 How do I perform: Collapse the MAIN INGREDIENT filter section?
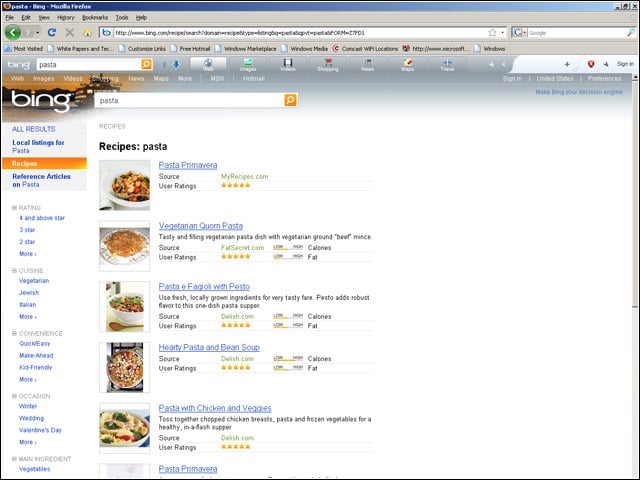[14, 459]
